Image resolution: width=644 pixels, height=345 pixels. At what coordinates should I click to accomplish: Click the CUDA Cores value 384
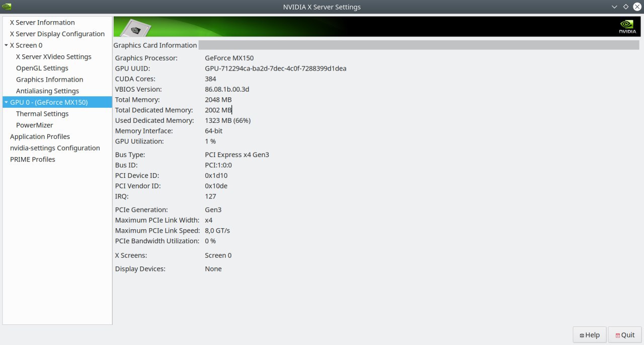pyautogui.click(x=210, y=79)
